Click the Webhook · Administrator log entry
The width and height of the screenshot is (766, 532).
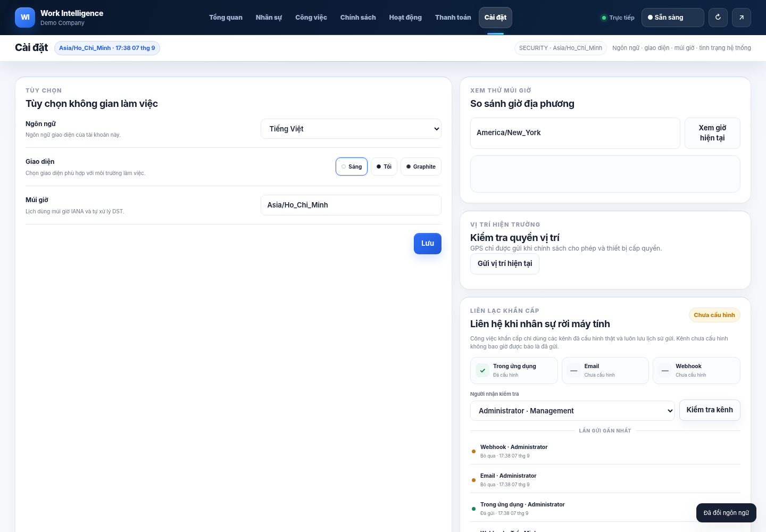pyautogui.click(x=605, y=451)
